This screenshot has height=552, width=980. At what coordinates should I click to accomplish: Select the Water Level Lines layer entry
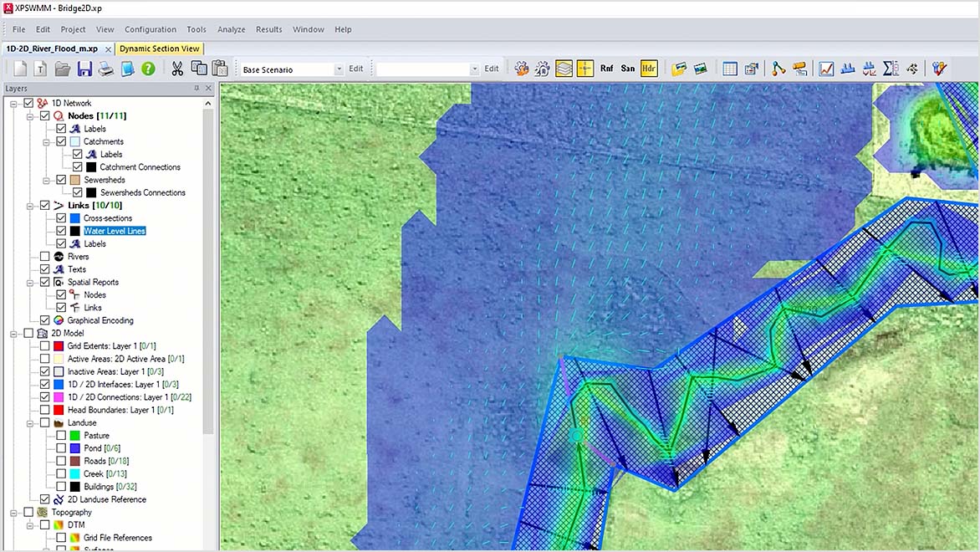pyautogui.click(x=114, y=230)
